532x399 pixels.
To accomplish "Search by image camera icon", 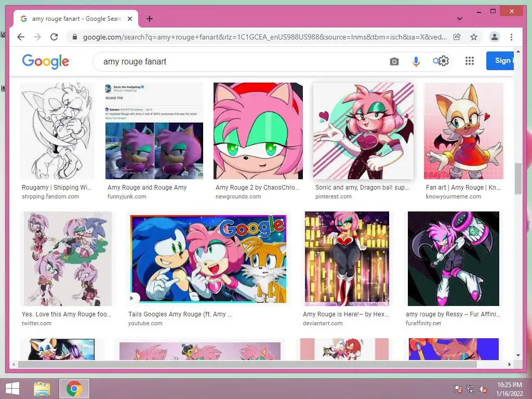I will pyautogui.click(x=394, y=61).
